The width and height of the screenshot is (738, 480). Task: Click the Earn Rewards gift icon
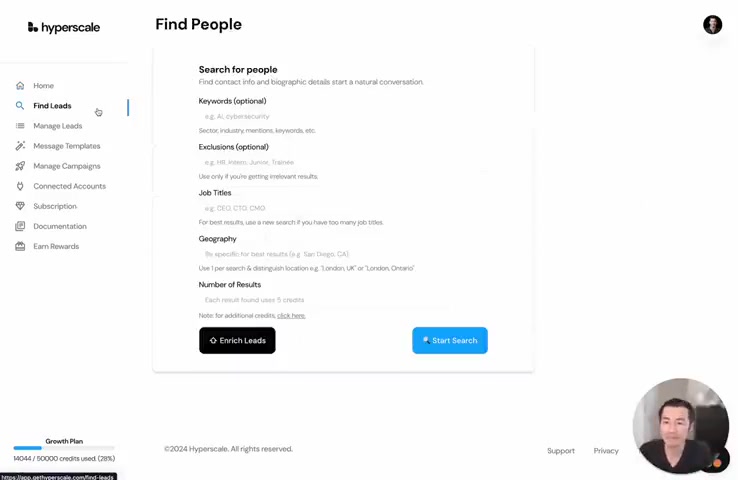tap(20, 246)
